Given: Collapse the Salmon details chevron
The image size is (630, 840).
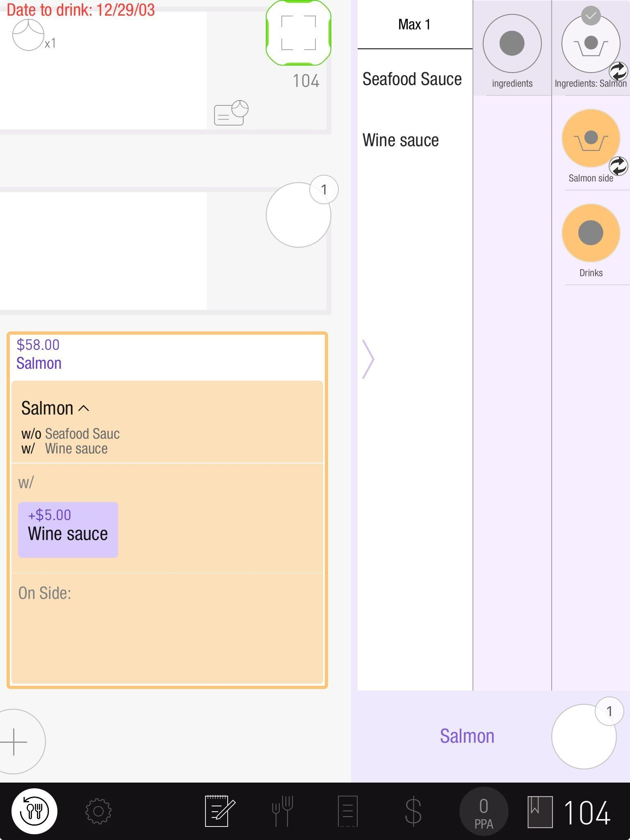Looking at the screenshot, I should coord(84,408).
